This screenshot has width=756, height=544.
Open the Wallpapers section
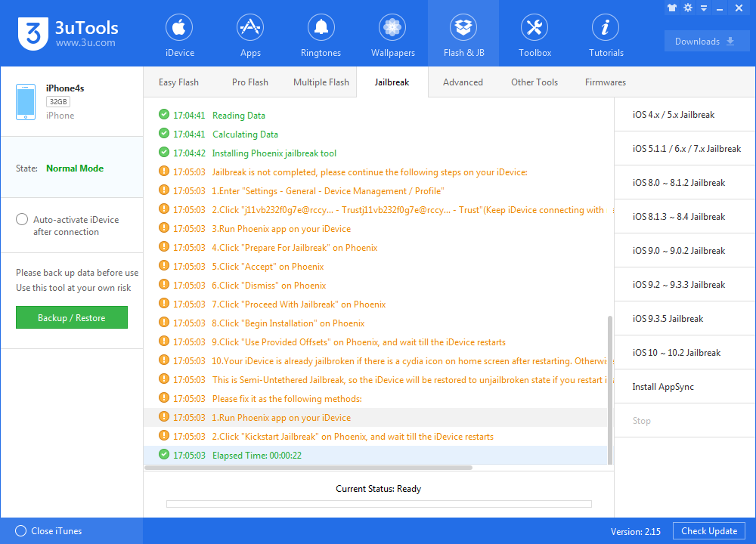(x=392, y=34)
